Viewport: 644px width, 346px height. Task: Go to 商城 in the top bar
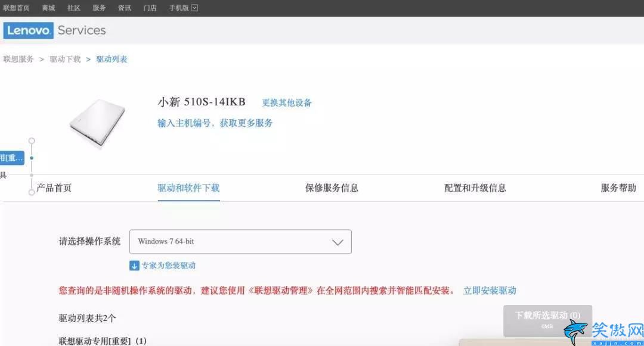48,8
